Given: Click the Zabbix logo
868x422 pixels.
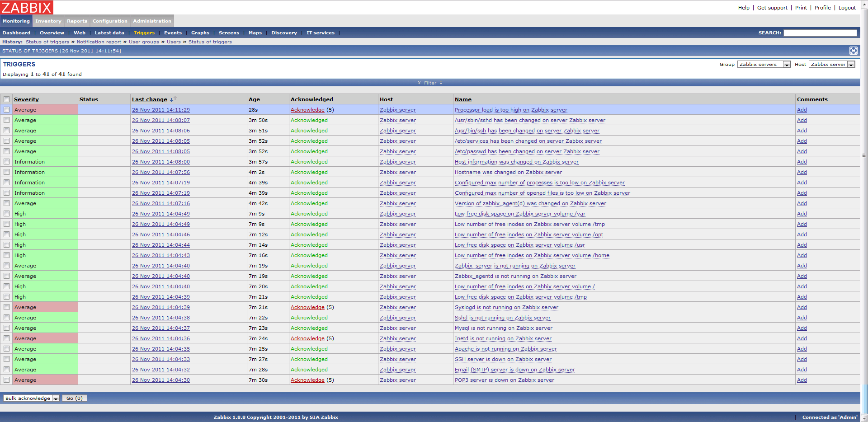Looking at the screenshot, I should click(27, 7).
